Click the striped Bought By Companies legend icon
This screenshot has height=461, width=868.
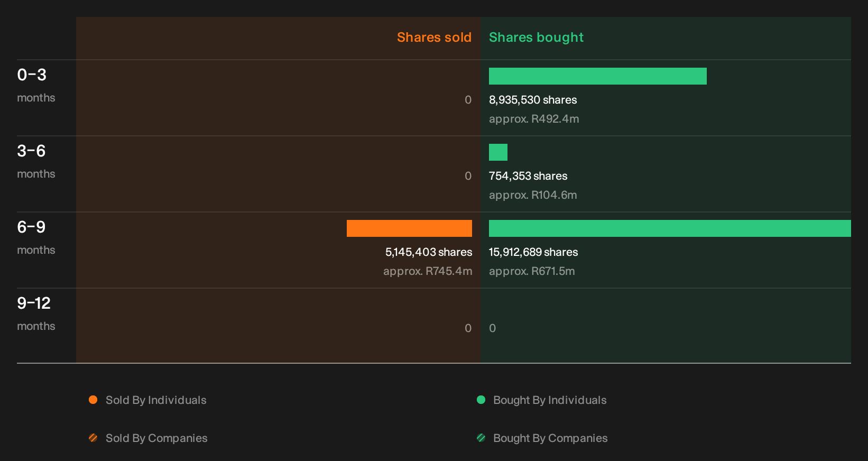click(481, 438)
